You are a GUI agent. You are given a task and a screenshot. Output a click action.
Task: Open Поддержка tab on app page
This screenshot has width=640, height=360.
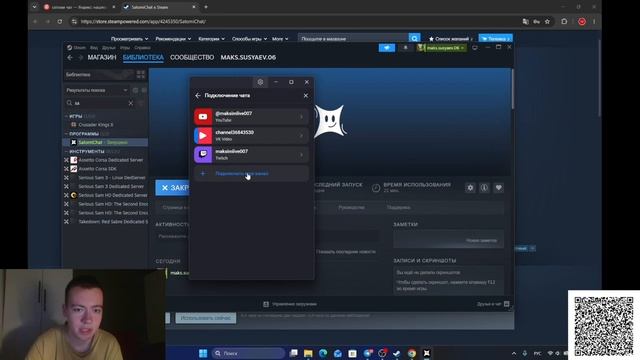(x=398, y=208)
